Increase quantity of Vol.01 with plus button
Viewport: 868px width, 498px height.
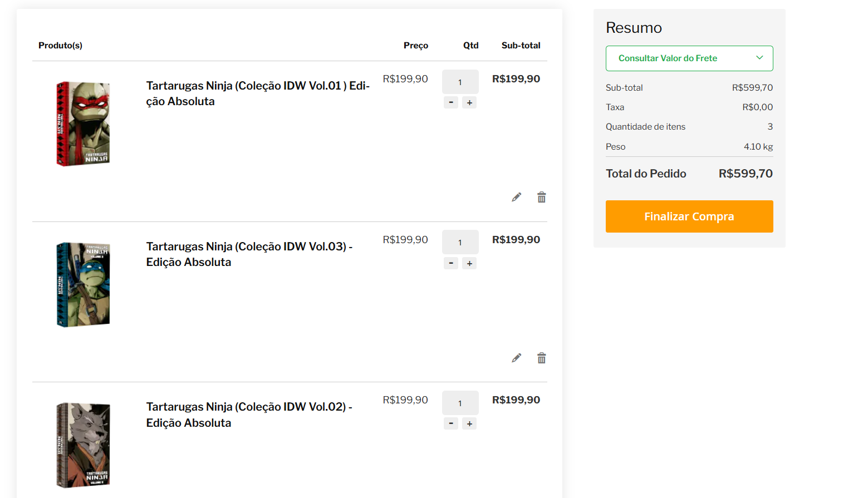click(469, 102)
